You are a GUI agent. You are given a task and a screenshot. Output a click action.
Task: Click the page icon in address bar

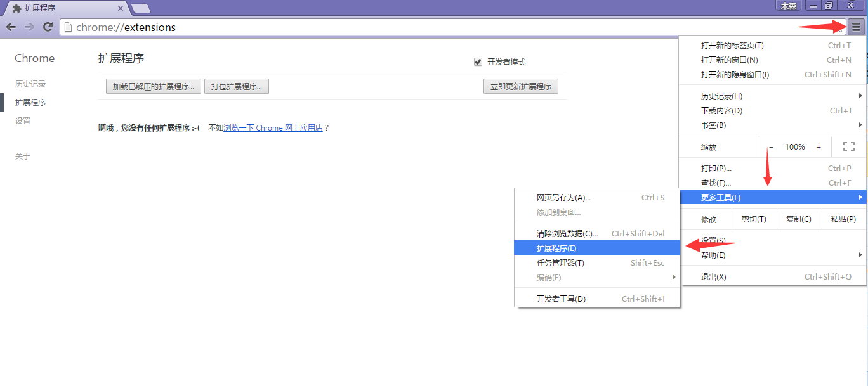(68, 27)
